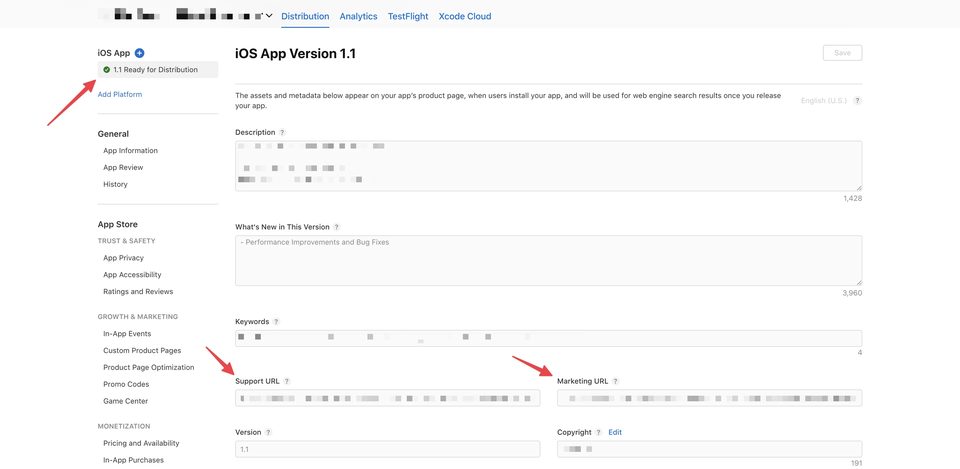The height and width of the screenshot is (469, 960).
Task: Open Product Page Optimization in sidebar
Action: tap(149, 367)
